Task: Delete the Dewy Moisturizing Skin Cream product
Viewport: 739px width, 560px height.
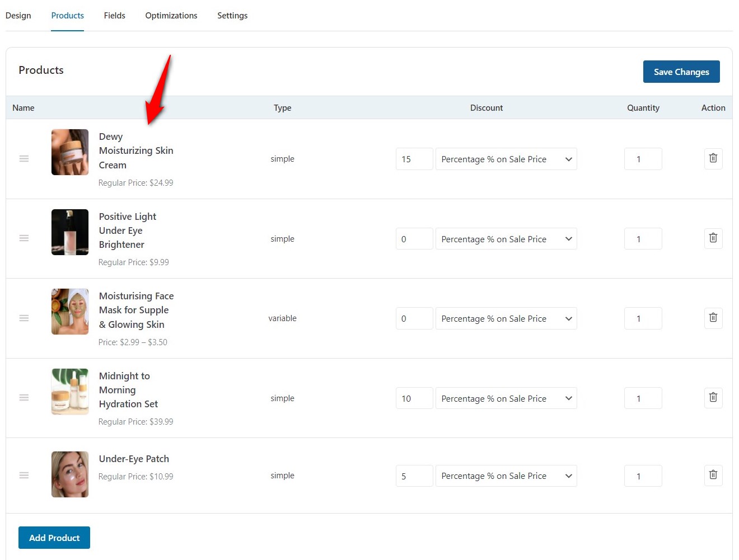Action: click(713, 158)
